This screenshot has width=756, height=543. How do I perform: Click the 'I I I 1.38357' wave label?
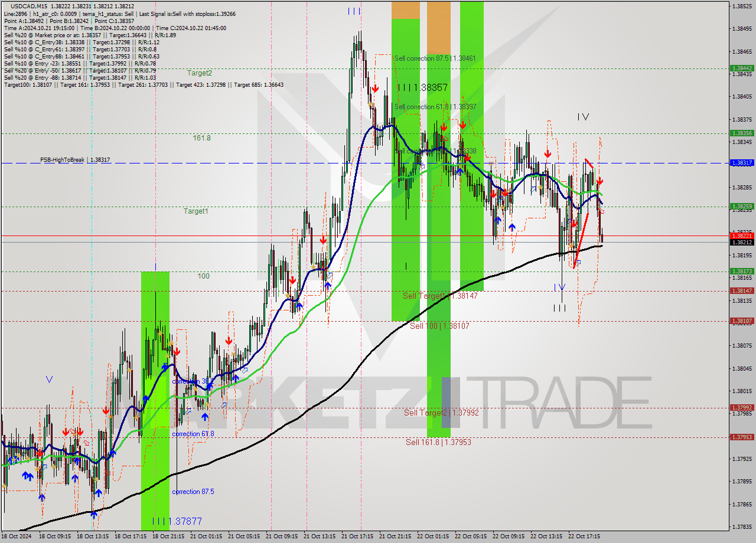click(x=422, y=87)
